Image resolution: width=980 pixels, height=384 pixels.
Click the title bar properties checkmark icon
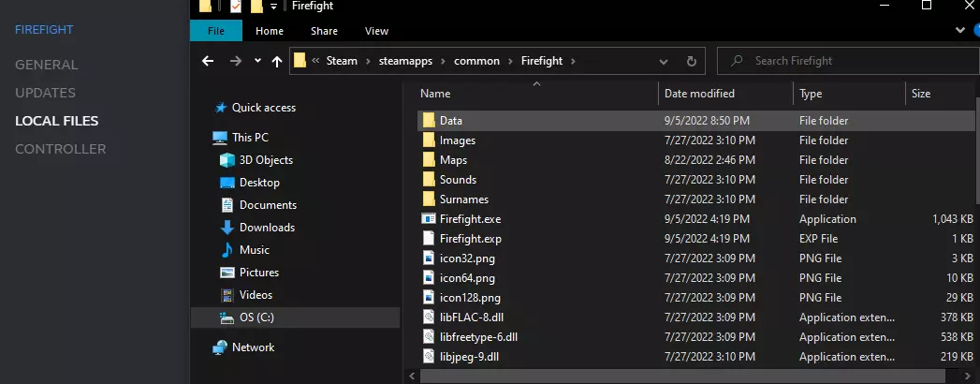236,7
